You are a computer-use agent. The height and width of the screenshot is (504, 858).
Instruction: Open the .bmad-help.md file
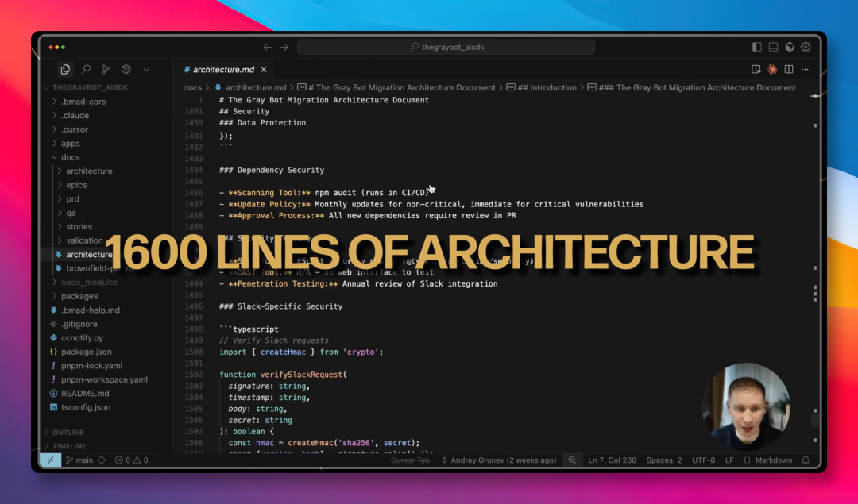click(x=91, y=310)
